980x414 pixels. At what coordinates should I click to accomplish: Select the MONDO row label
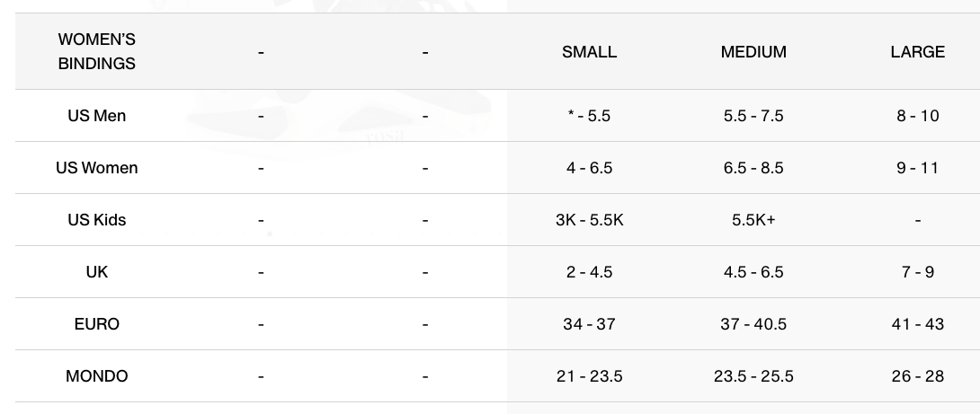(x=97, y=376)
